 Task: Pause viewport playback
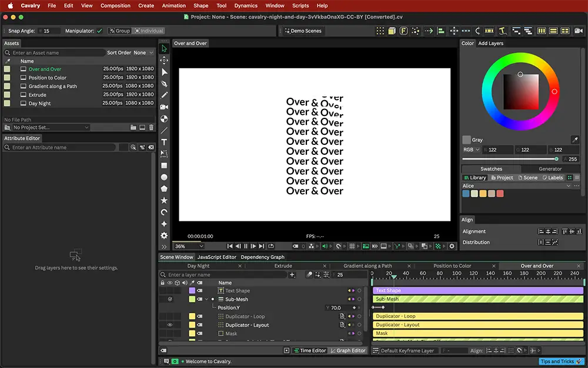tap(246, 246)
